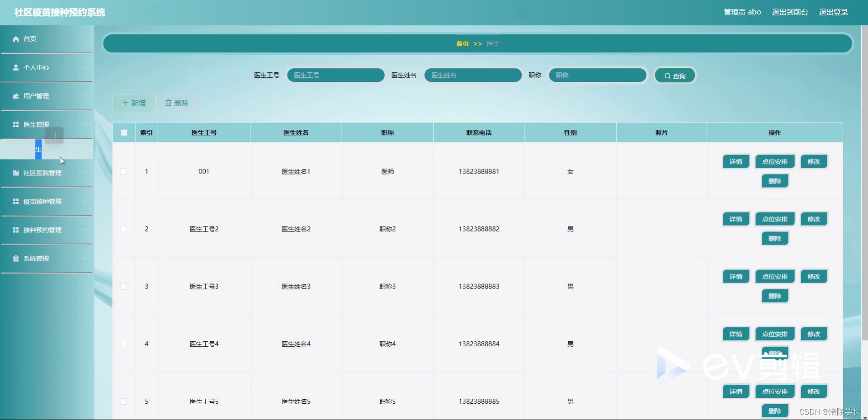The width and height of the screenshot is (868, 420).
Task: Select 退出登录 in the top bar
Action: (834, 12)
